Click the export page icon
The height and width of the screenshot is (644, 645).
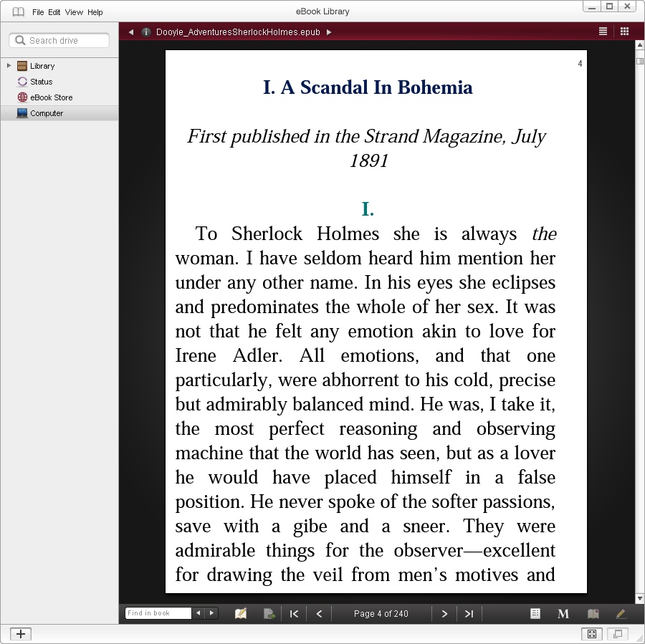click(269, 614)
